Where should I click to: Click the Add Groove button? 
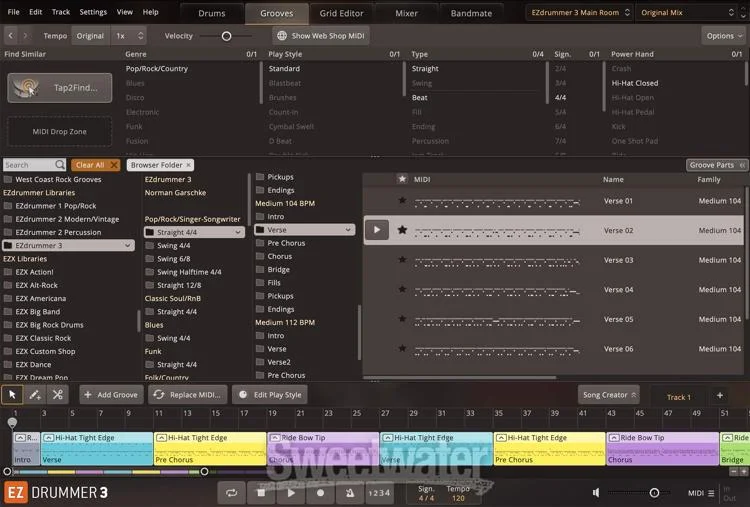pos(111,395)
